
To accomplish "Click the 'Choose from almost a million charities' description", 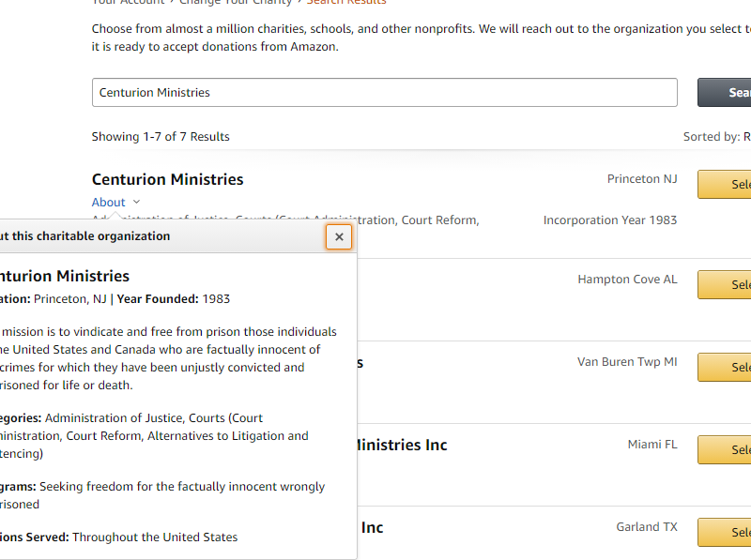I will pyautogui.click(x=421, y=38).
